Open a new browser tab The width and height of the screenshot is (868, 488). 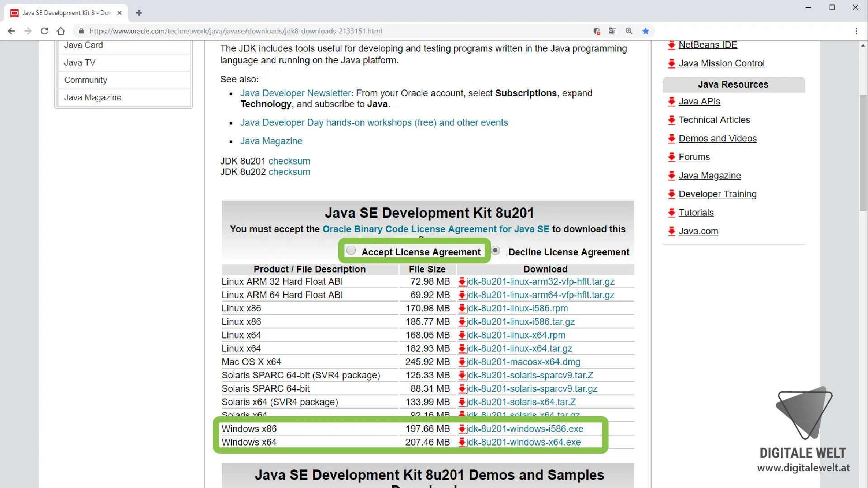coord(139,13)
